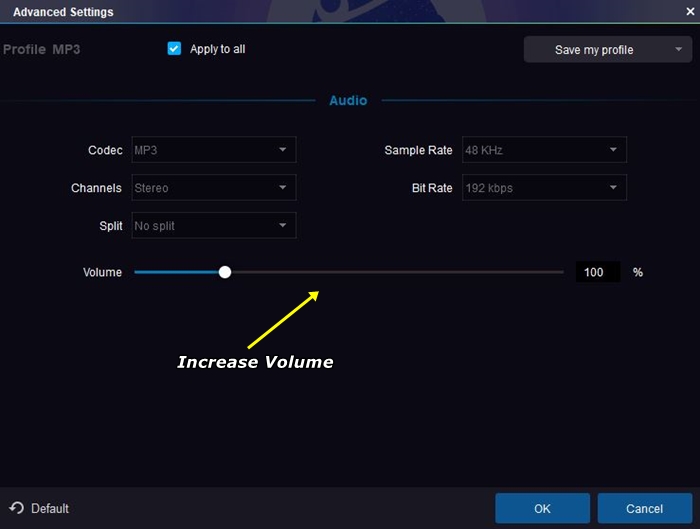700x529 pixels.
Task: Open the Channels Stereo dropdown
Action: 213,188
